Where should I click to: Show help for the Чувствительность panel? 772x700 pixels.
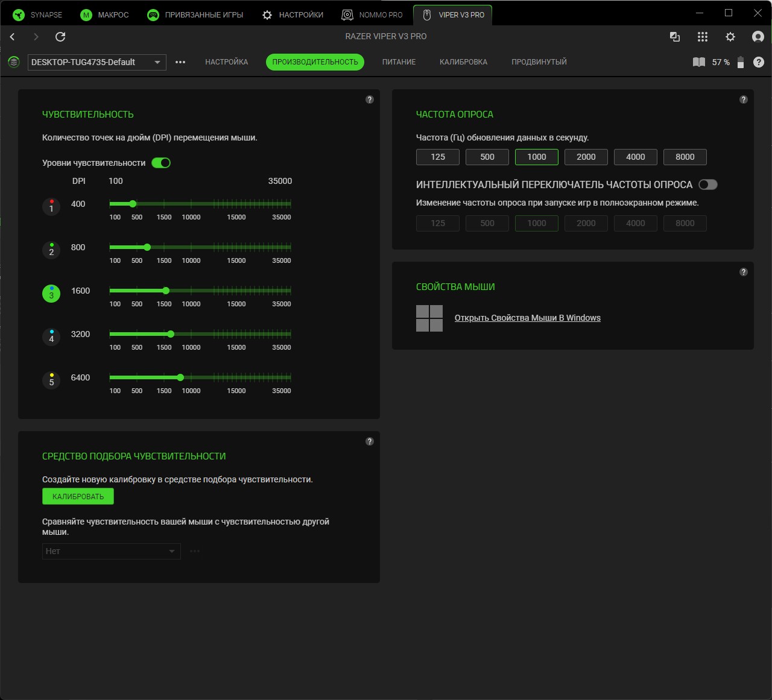click(370, 99)
